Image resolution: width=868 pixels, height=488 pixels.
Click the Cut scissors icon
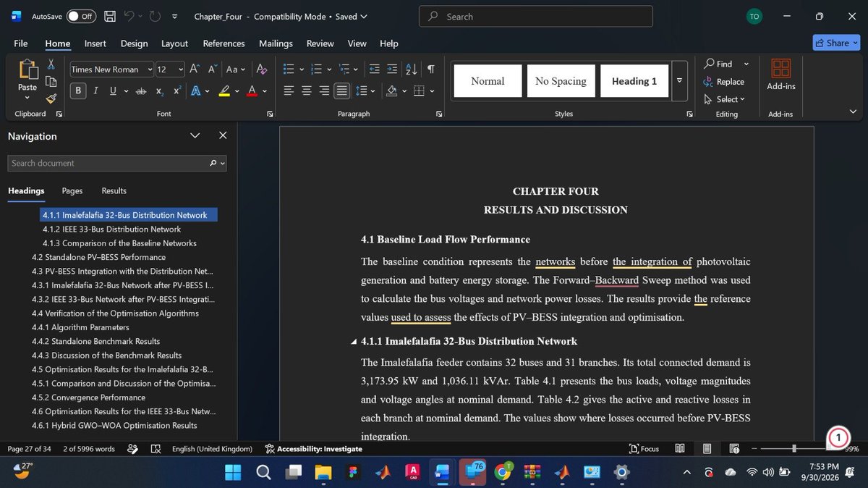(51, 65)
